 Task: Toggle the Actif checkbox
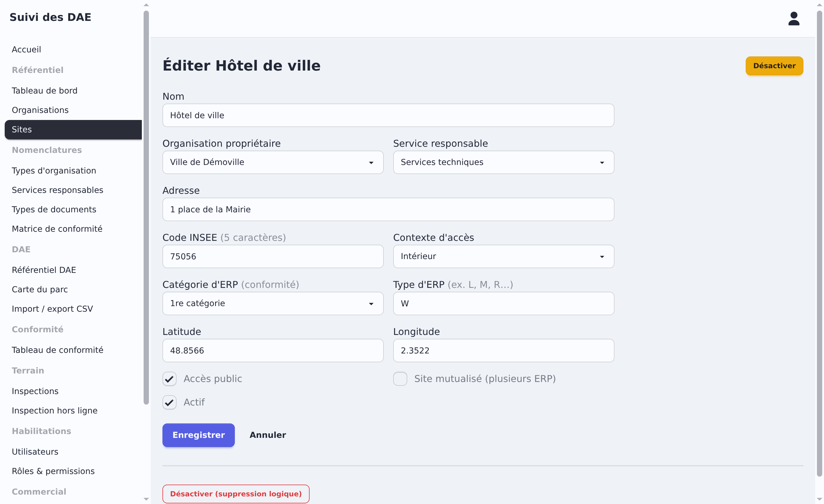(x=170, y=402)
